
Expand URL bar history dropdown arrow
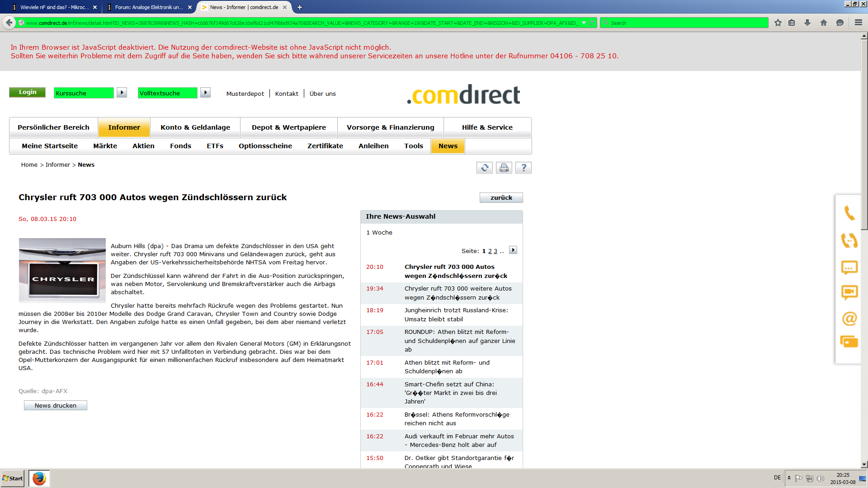584,23
